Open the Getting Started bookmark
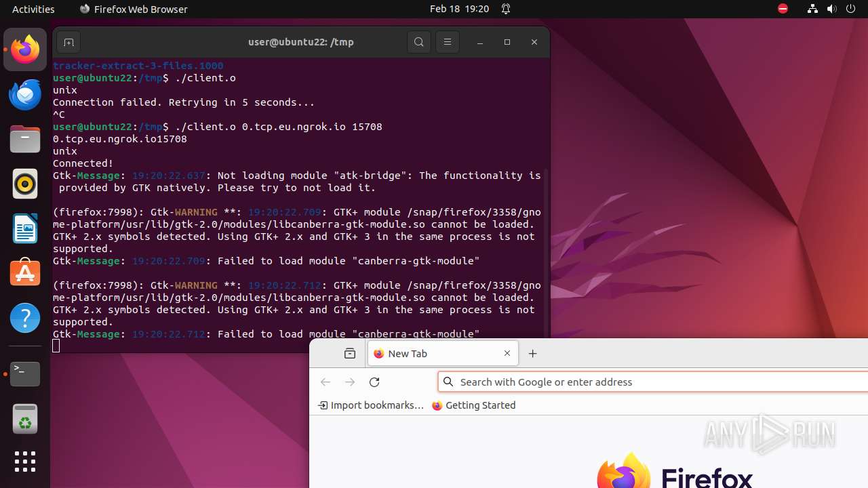The image size is (868, 488). point(473,405)
